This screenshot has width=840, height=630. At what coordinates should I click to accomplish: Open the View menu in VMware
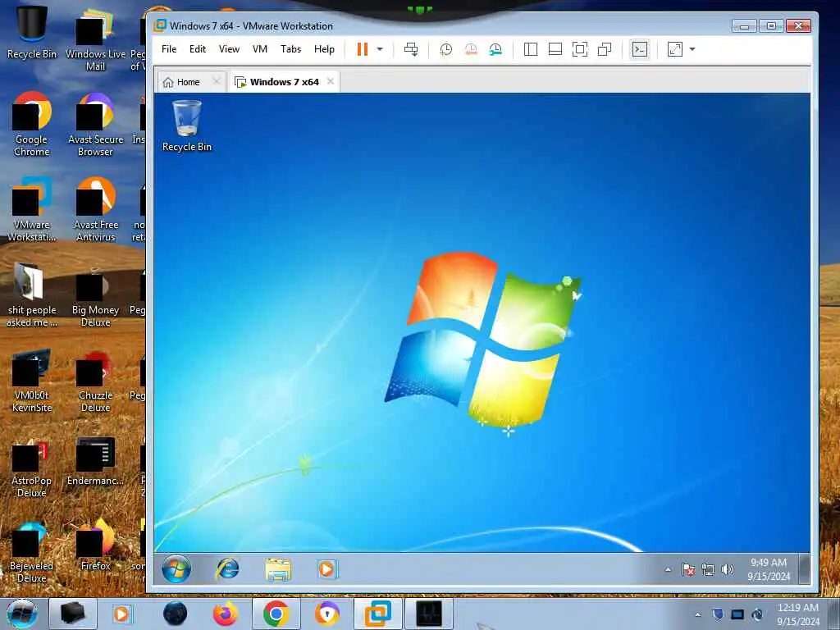coord(229,49)
